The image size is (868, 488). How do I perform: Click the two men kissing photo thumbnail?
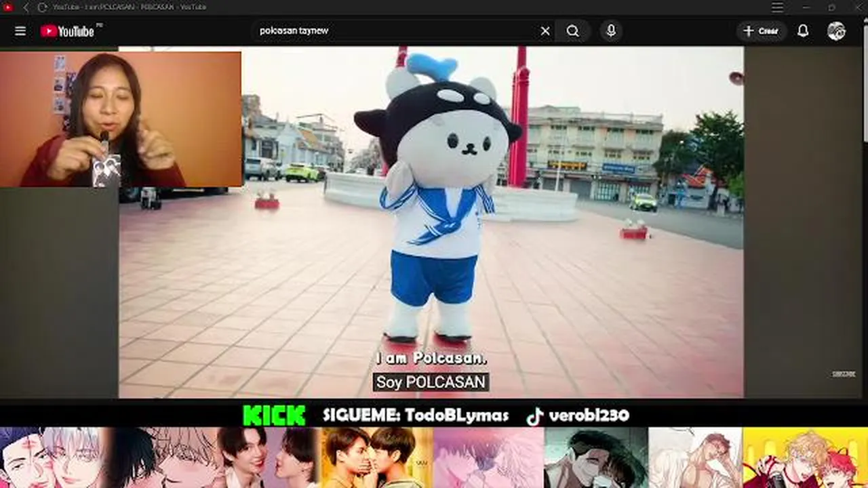pos(377,457)
